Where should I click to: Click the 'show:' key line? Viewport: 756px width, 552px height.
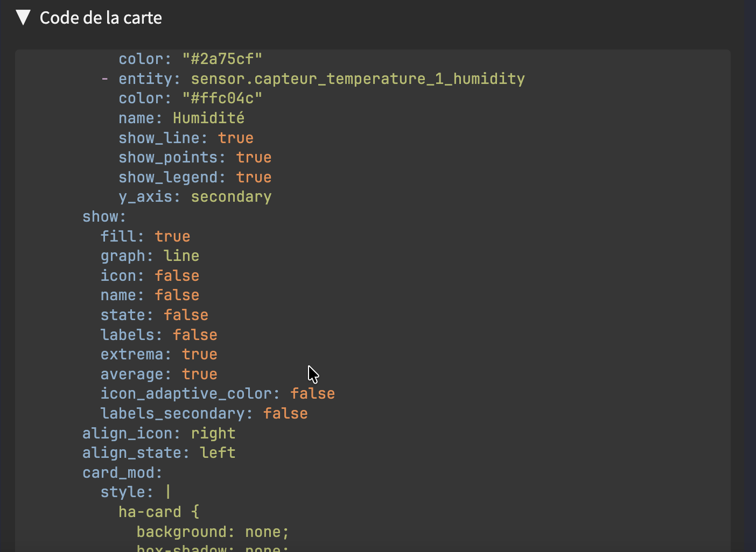click(104, 216)
